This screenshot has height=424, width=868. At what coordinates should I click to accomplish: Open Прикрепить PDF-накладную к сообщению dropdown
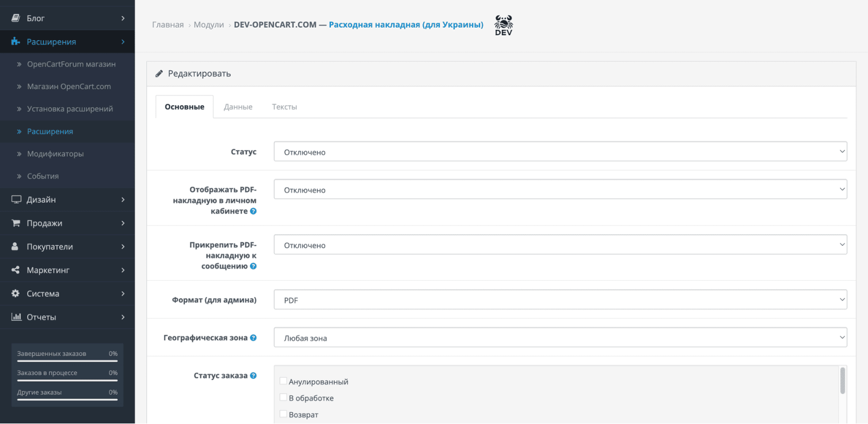click(560, 245)
